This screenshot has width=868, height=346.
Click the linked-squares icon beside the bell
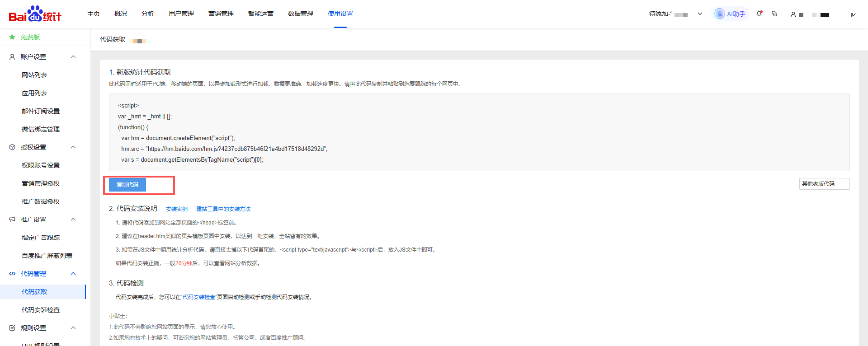(774, 14)
